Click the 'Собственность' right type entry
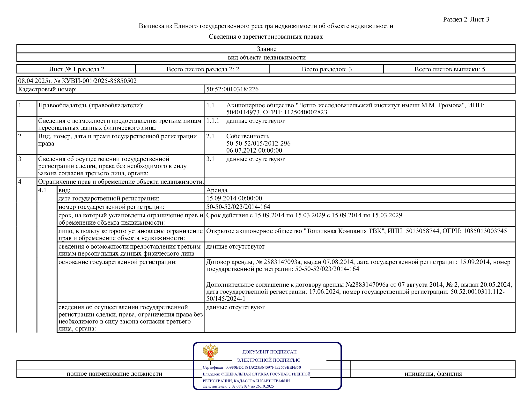This screenshot has width=532, height=411. point(247,136)
